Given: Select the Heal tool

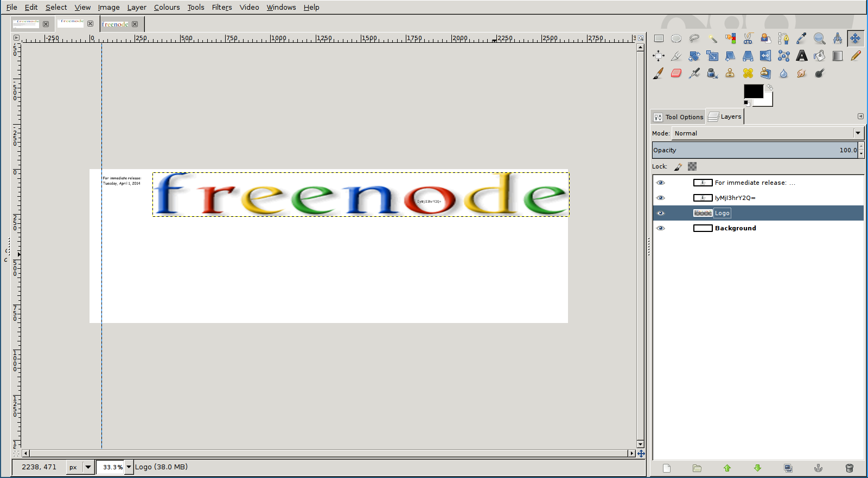Looking at the screenshot, I should point(748,73).
